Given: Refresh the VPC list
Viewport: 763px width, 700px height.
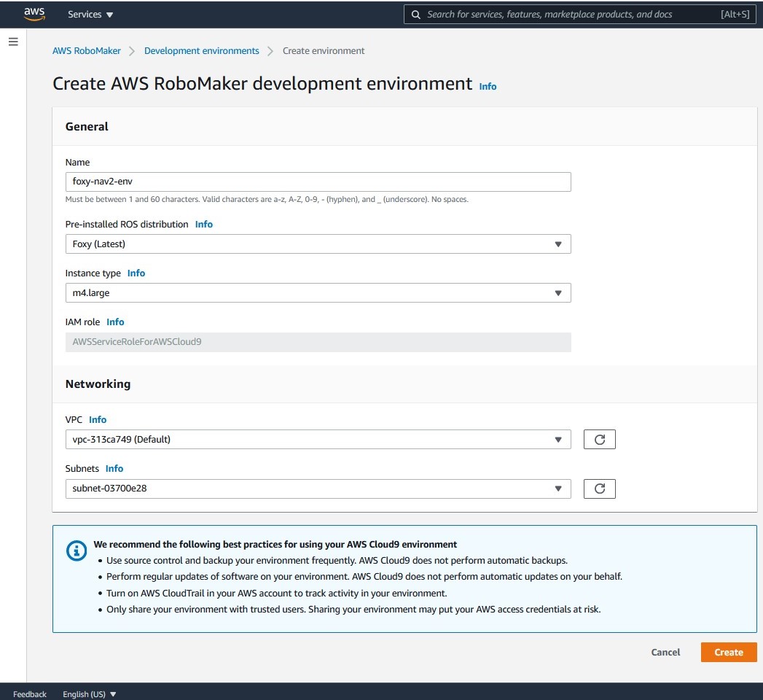Looking at the screenshot, I should [600, 440].
